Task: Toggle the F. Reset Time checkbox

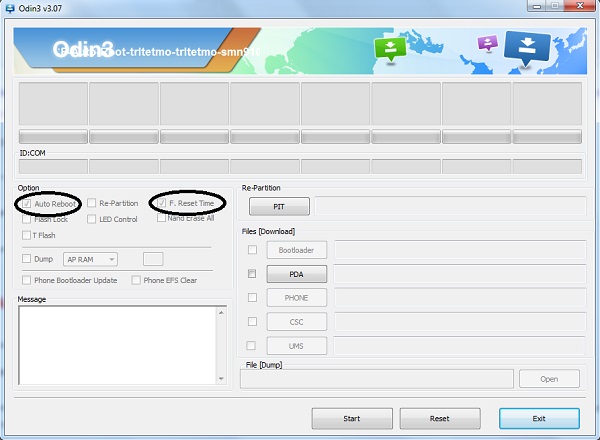Action: pyautogui.click(x=161, y=203)
